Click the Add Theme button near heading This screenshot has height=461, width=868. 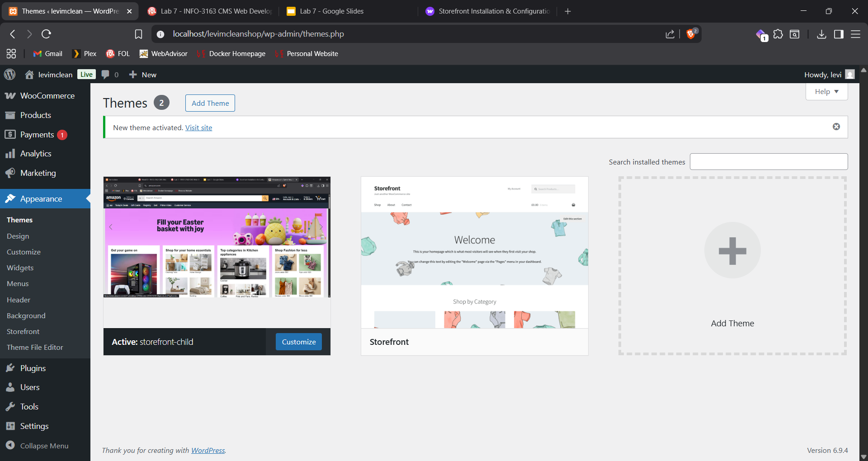click(x=210, y=103)
